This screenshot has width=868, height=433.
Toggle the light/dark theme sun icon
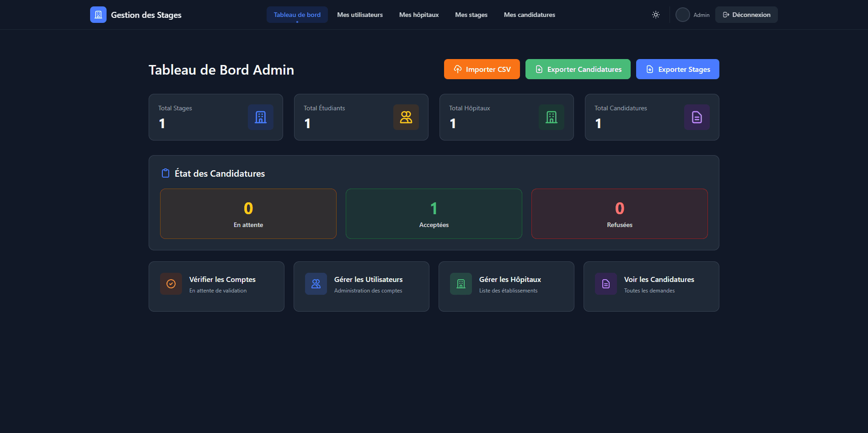pos(655,15)
